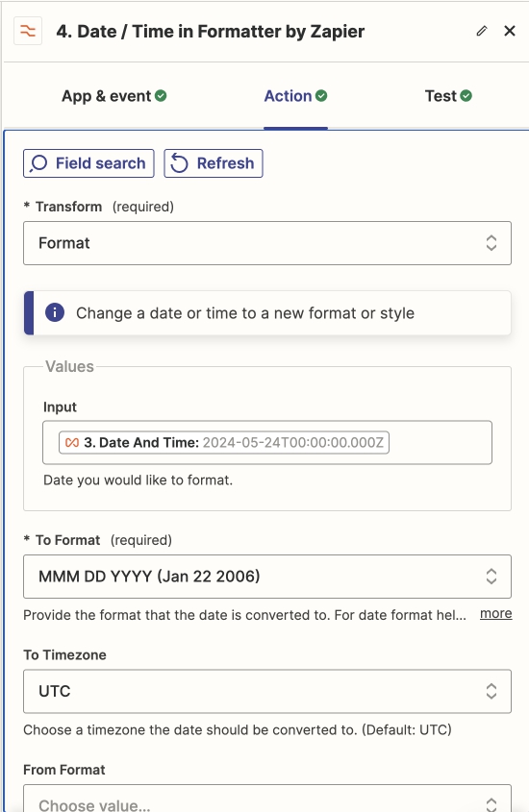529x812 pixels.
Task: Click the green checkmark beside Test
Action: tap(466, 96)
